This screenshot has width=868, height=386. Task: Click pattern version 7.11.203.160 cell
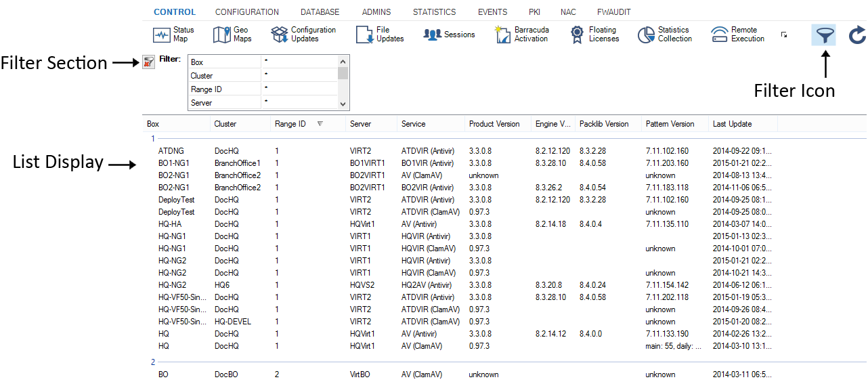click(x=667, y=163)
